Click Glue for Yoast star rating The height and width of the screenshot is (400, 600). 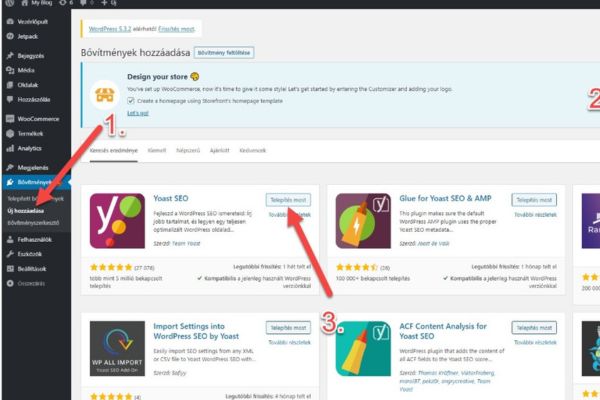click(x=357, y=267)
